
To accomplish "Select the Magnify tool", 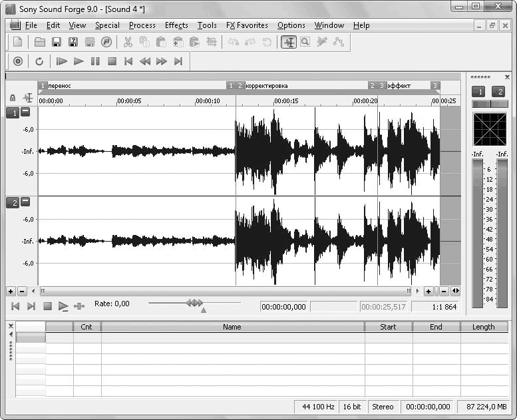I will coord(305,42).
